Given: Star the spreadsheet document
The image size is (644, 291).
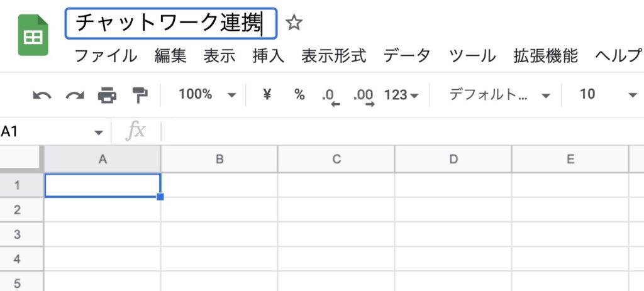Looking at the screenshot, I should click(294, 24).
